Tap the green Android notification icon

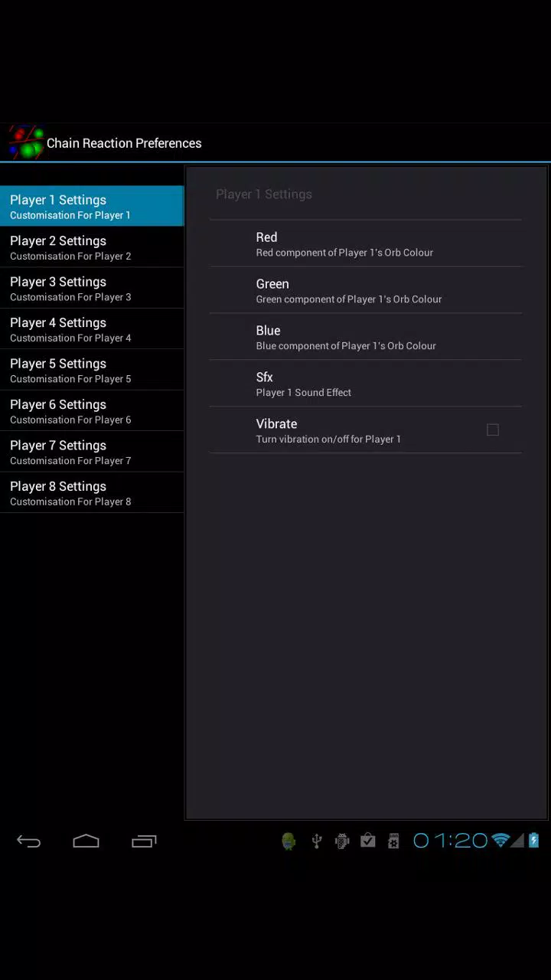(289, 841)
